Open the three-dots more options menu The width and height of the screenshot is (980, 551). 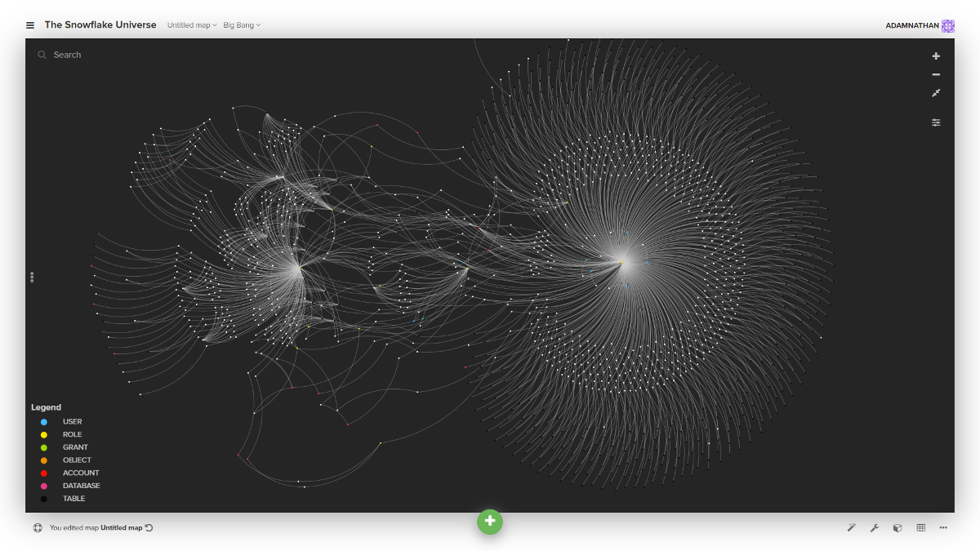tap(943, 528)
